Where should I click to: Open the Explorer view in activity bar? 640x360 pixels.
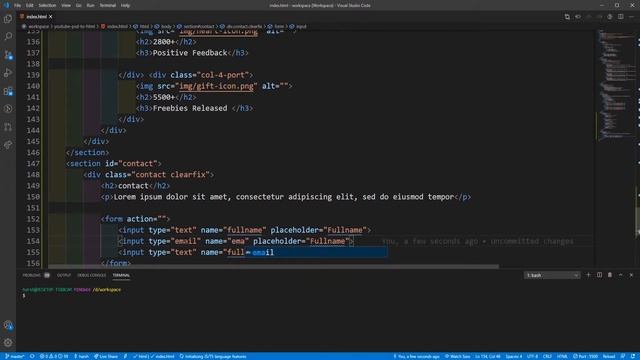tap(8, 19)
